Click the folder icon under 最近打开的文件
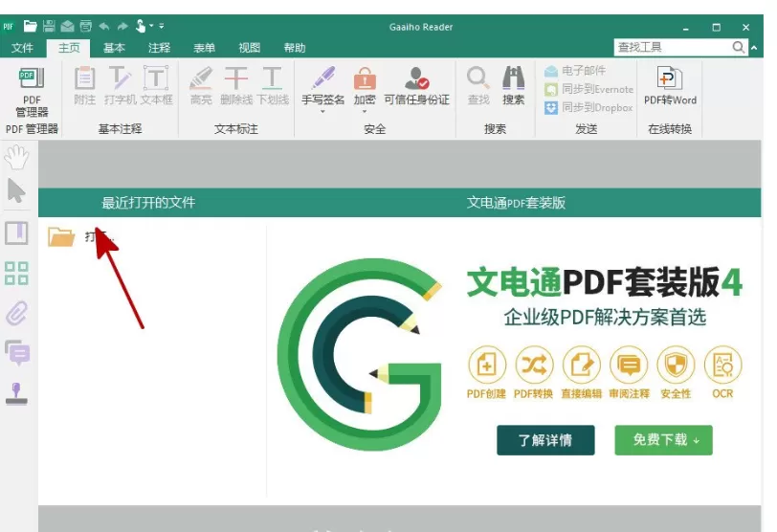The height and width of the screenshot is (532, 777). point(61,236)
